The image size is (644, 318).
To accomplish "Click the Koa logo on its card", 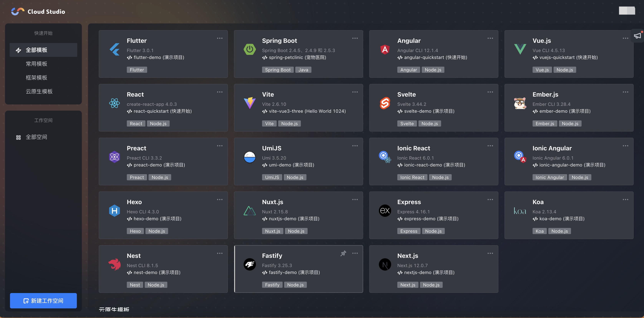I will click(520, 211).
